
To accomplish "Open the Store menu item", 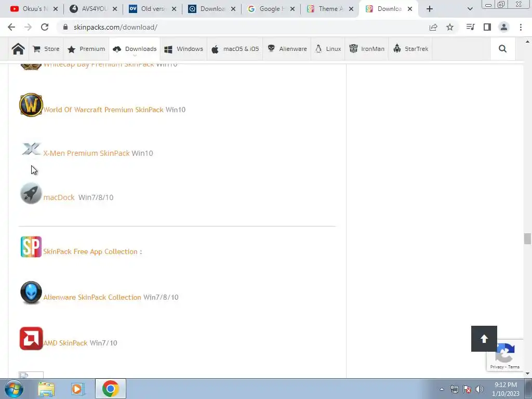I will point(46,49).
